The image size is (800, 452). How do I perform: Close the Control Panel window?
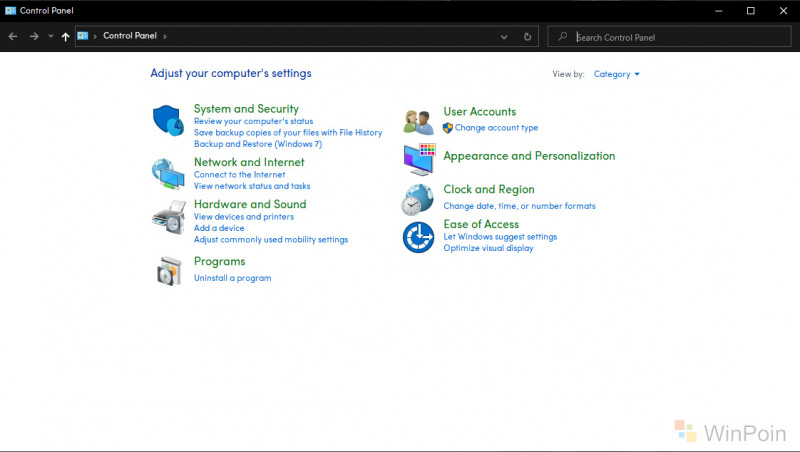pyautogui.click(x=784, y=11)
